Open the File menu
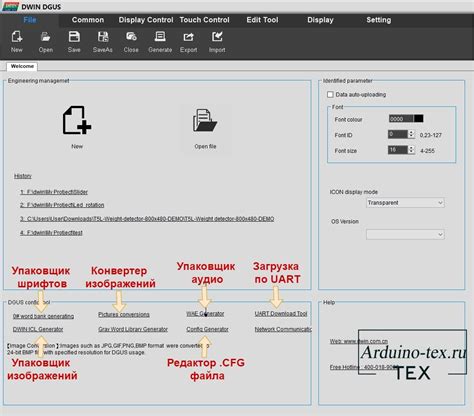474x416 pixels. (30, 20)
